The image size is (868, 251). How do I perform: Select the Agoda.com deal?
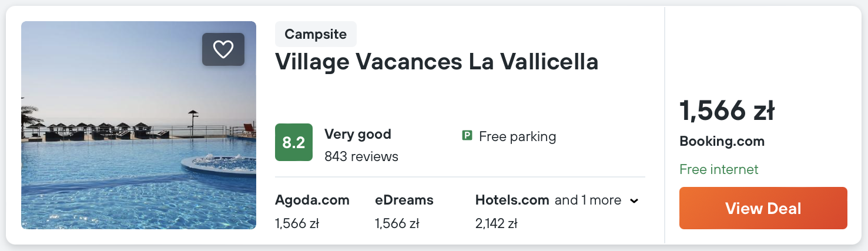[312, 200]
